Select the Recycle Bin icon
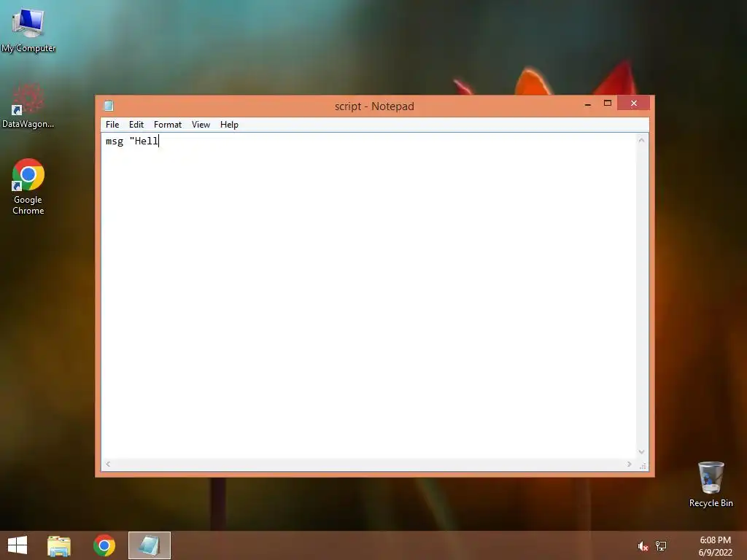 point(711,484)
